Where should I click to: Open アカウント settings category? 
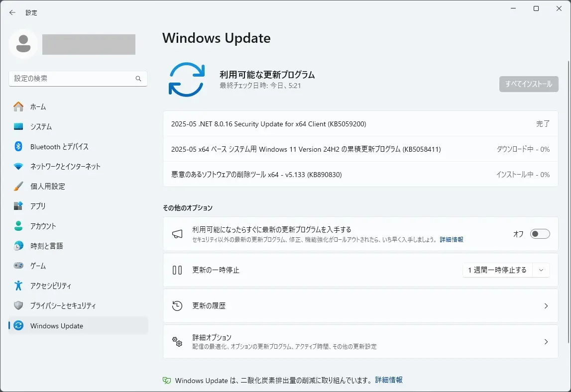point(78,226)
